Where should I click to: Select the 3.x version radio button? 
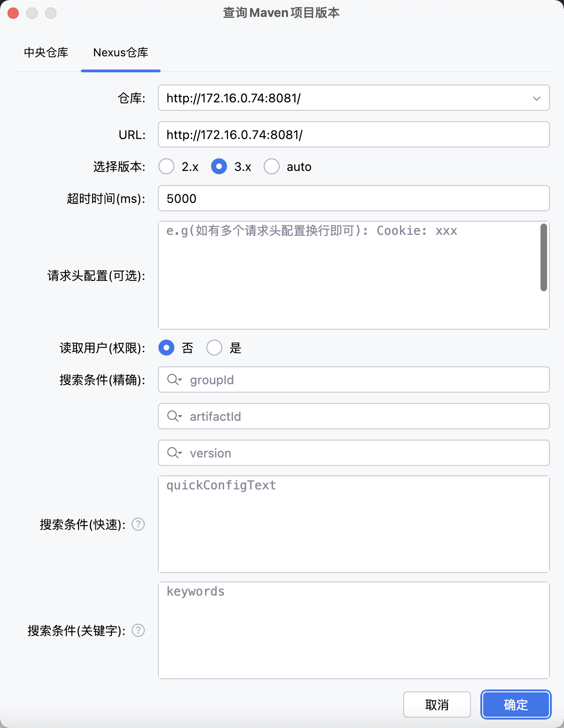(x=219, y=167)
